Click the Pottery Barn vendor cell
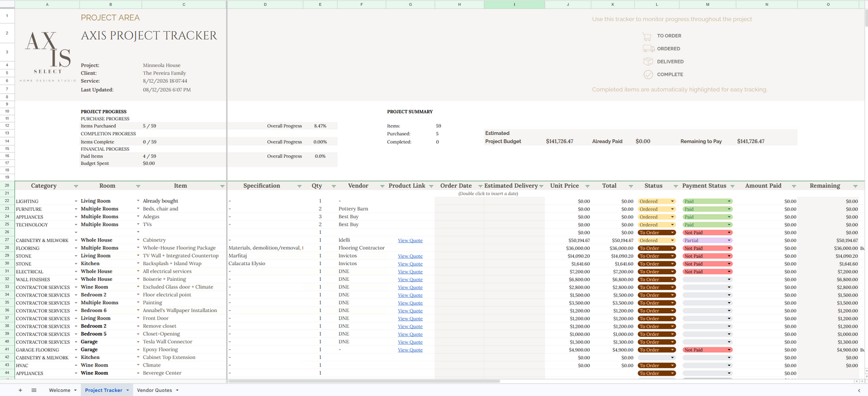 (354, 209)
